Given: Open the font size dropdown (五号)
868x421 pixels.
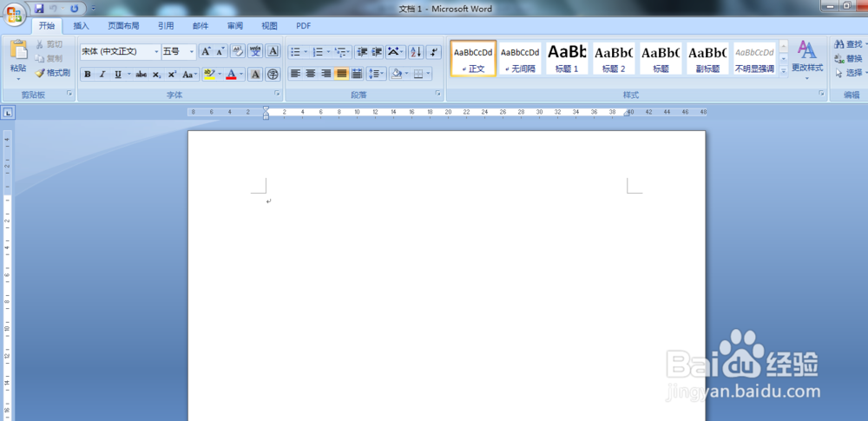Looking at the screenshot, I should (x=192, y=51).
